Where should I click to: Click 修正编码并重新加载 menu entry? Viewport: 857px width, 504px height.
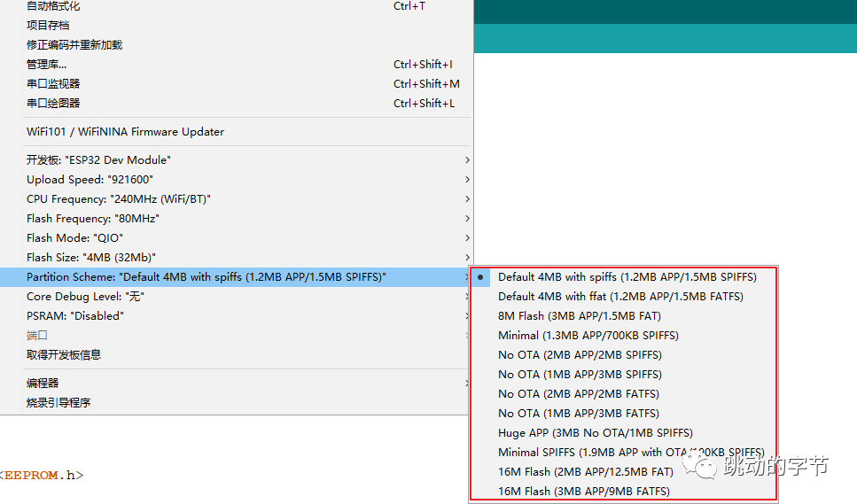(x=236, y=45)
